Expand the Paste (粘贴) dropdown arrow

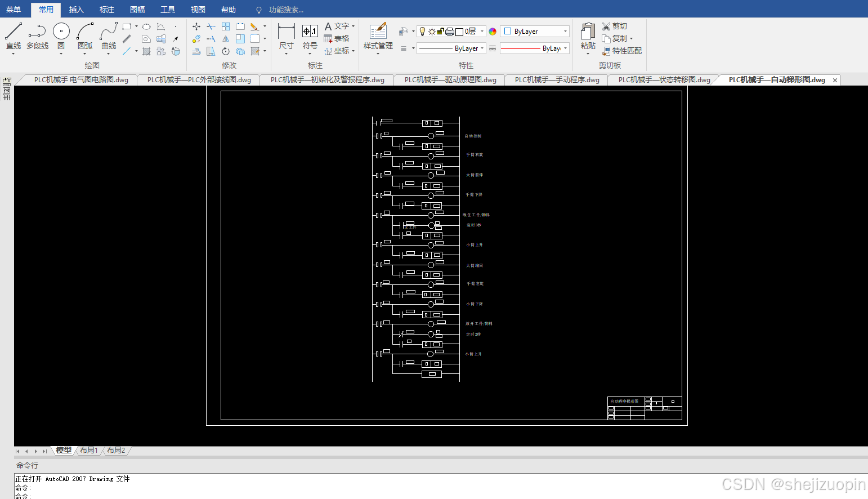(588, 54)
